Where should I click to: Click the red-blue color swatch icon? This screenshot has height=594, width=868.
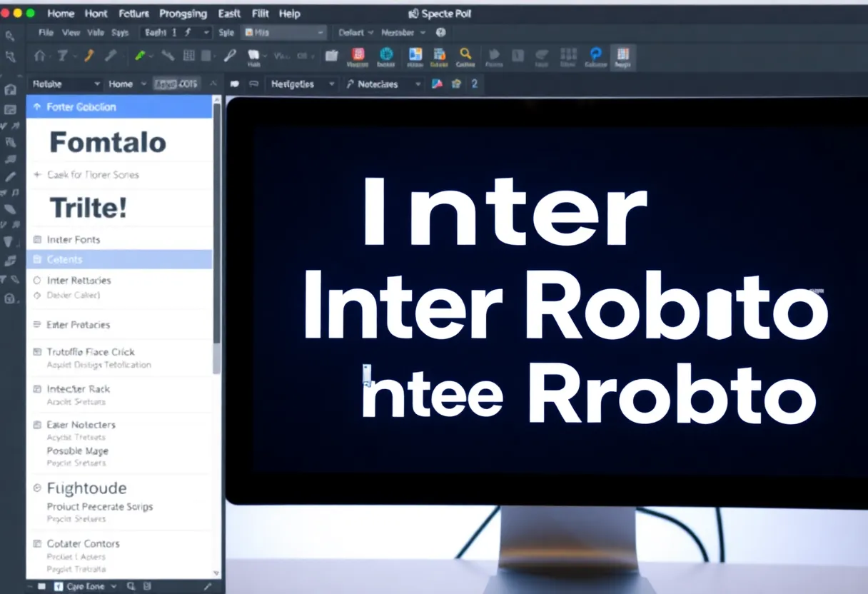tap(438, 84)
